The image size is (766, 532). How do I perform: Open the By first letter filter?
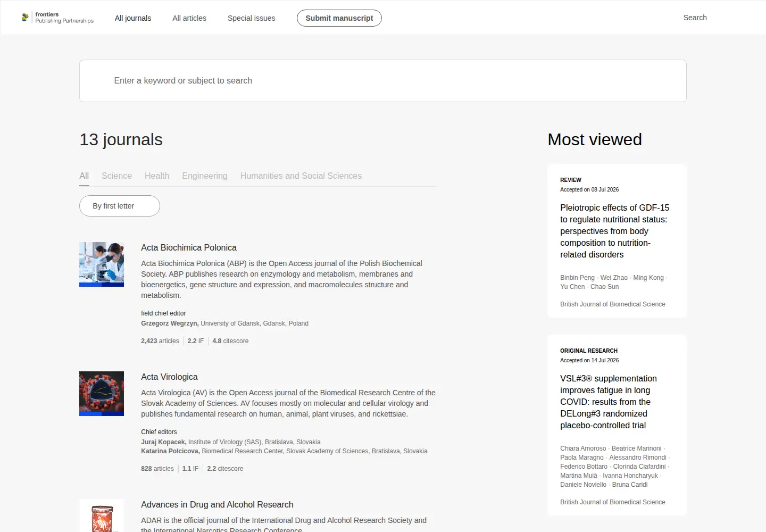(120, 206)
